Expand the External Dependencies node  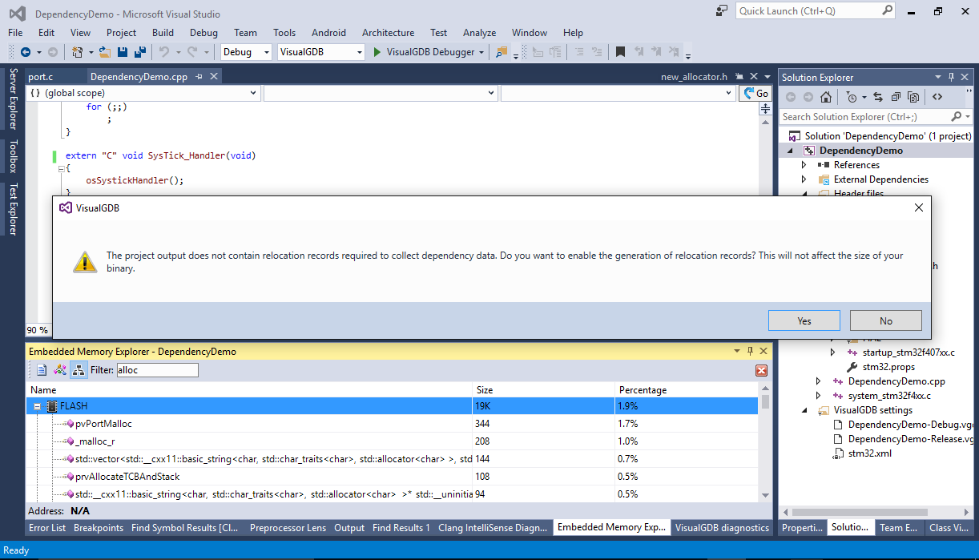pos(804,179)
